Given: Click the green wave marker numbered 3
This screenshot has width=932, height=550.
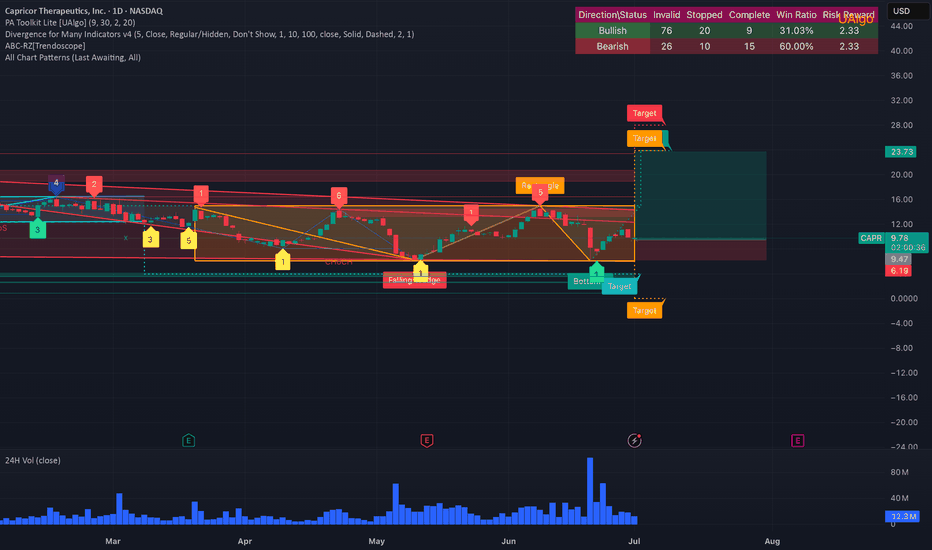Looking at the screenshot, I should (x=37, y=229).
